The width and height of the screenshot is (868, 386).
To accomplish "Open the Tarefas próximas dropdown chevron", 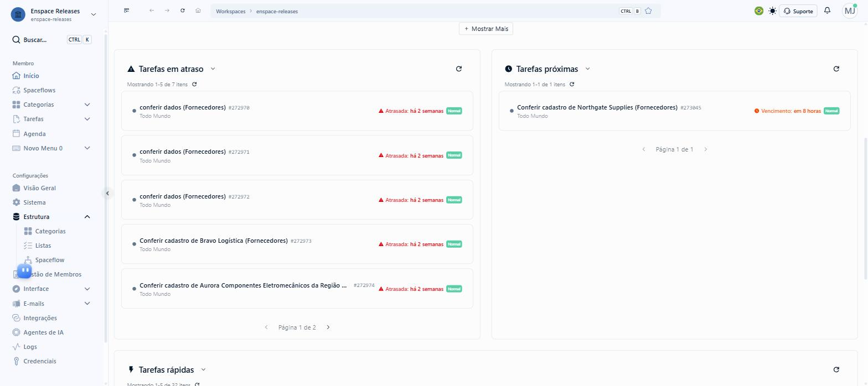I will pyautogui.click(x=587, y=69).
